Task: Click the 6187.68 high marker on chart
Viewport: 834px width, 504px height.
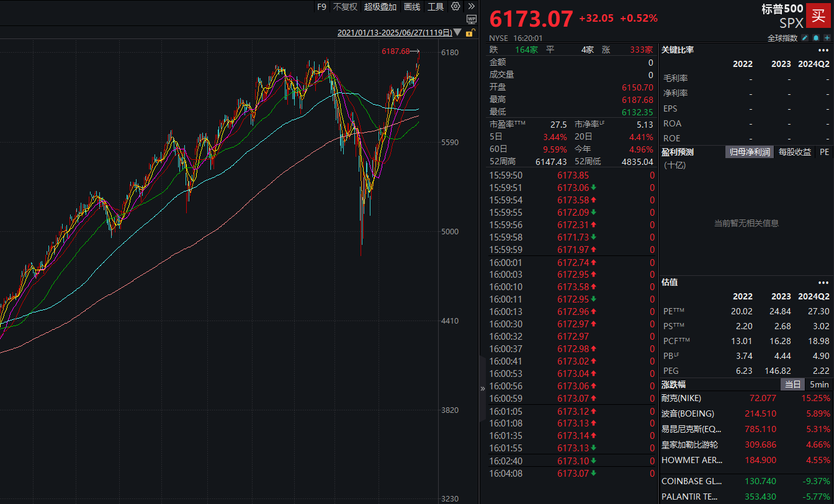Action: (395, 51)
